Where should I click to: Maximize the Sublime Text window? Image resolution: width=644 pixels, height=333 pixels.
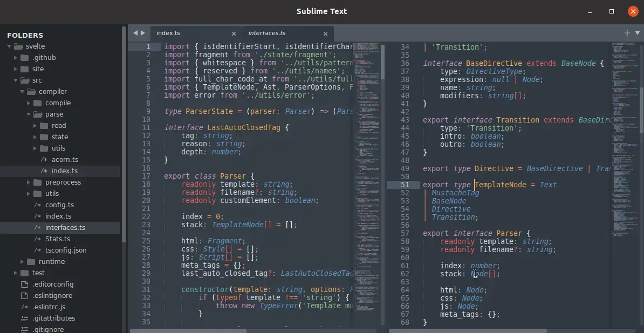[612, 11]
